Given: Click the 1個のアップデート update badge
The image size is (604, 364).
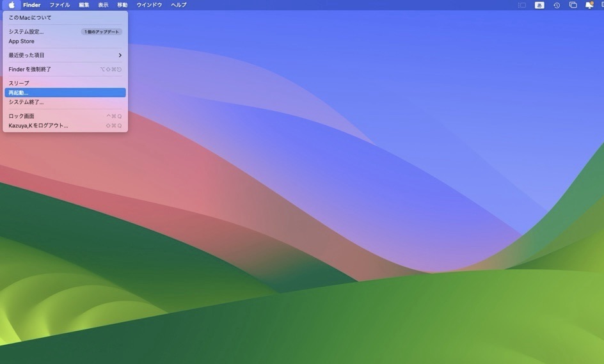Looking at the screenshot, I should point(102,32).
